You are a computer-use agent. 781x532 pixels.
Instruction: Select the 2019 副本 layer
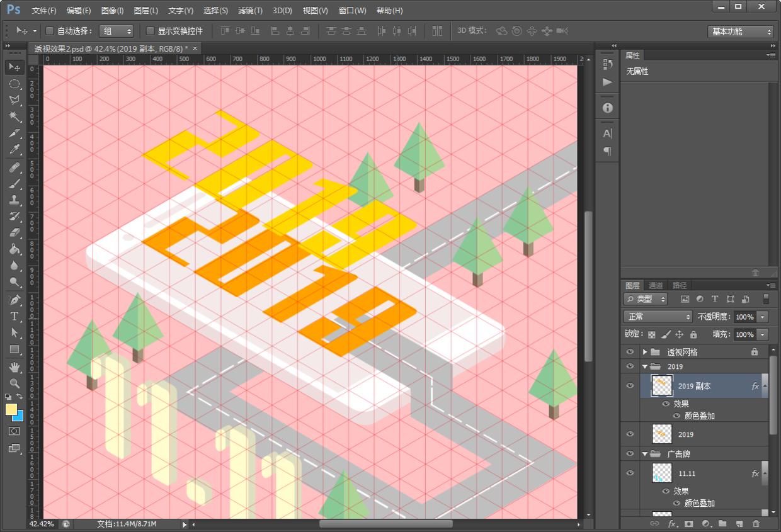tap(694, 386)
